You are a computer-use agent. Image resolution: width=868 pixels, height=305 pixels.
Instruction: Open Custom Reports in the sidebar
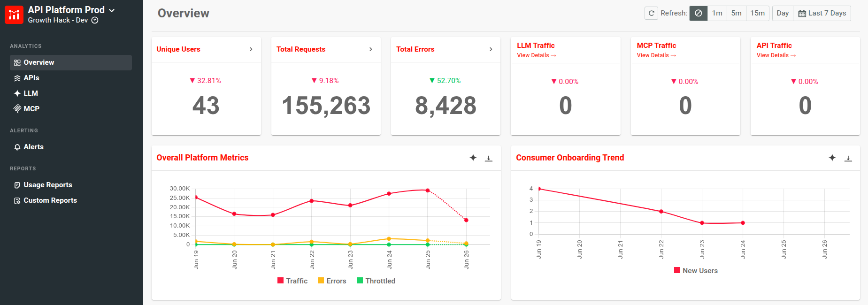click(x=71, y=200)
